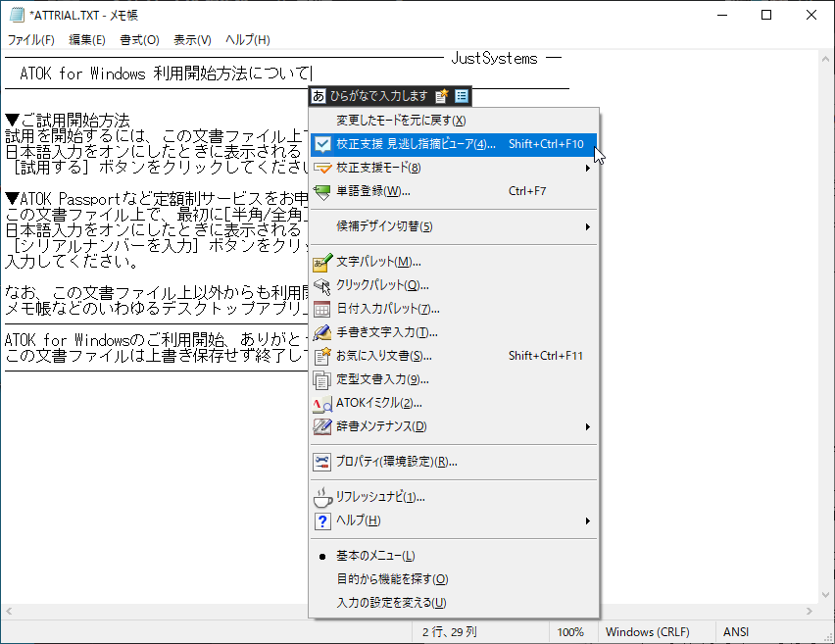Toggle the ATOK menu icon on the language bar
The height and width of the screenshot is (644, 835).
[463, 97]
